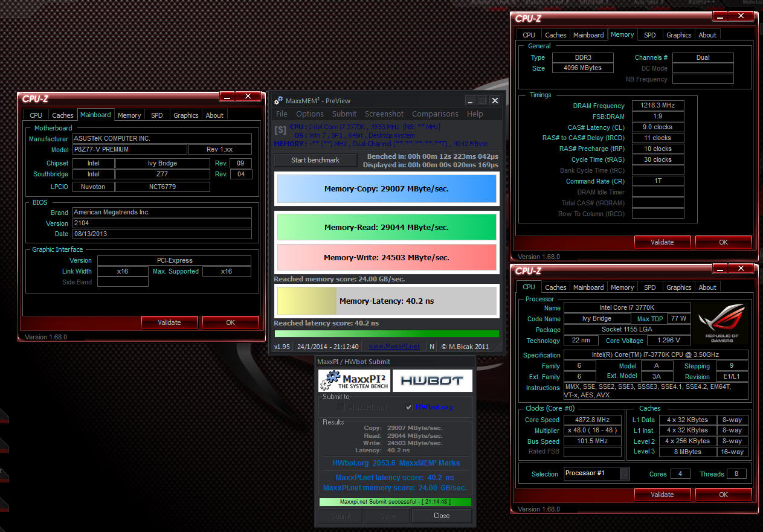Click Validate in the bottom CPU CPU-Z window
This screenshot has height=532, width=763.
[662, 495]
